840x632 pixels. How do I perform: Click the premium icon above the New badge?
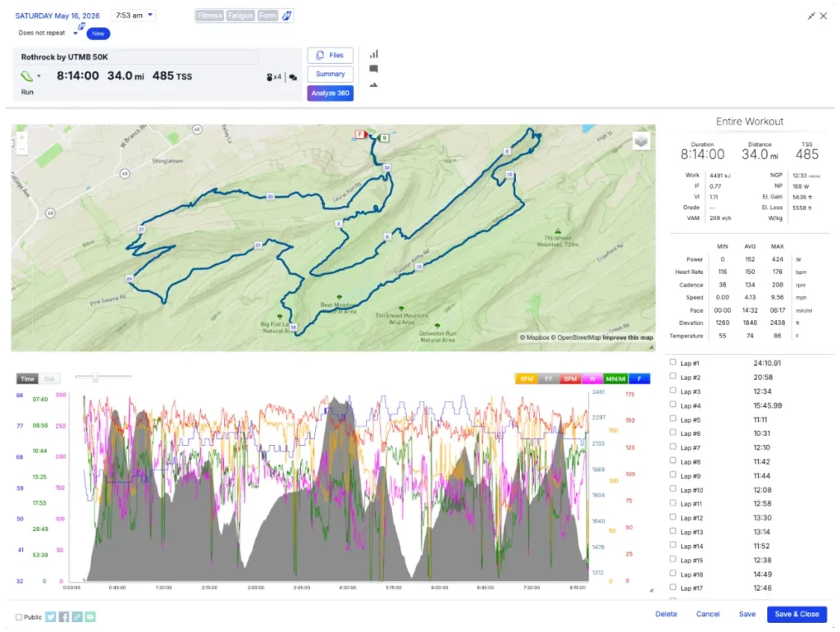(x=81, y=25)
